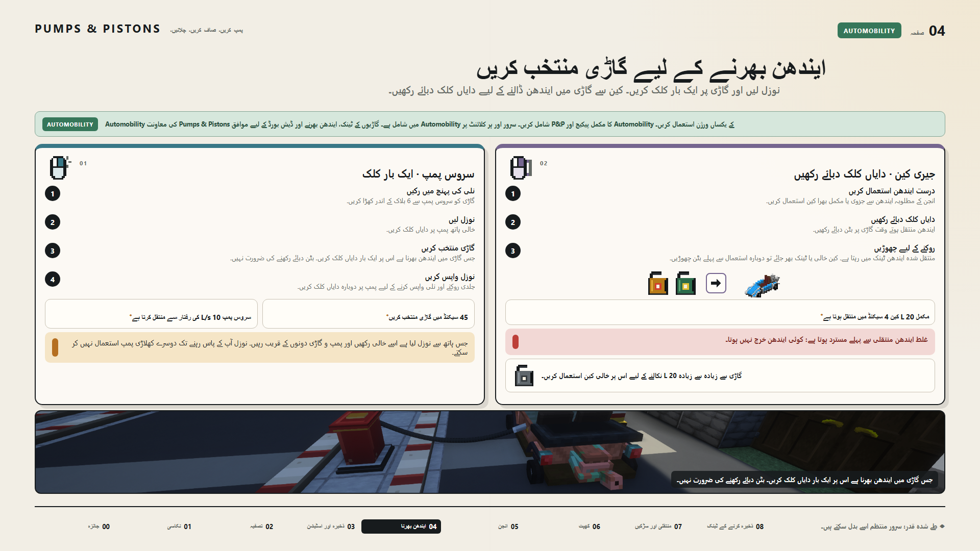Click step text گاڑی منتخب کریں
This screenshot has width=980, height=551.
pyautogui.click(x=448, y=248)
